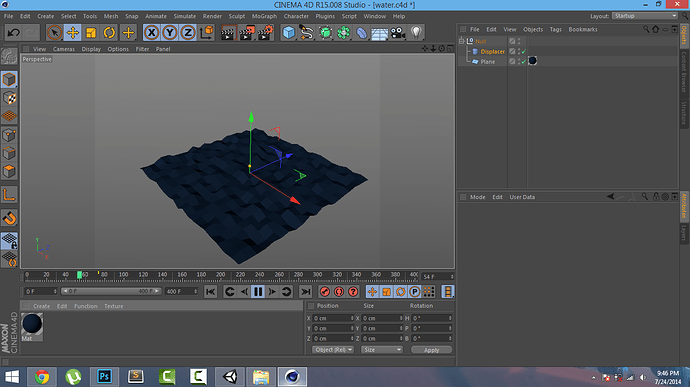Open the Simulate menu
The image size is (690, 387).
[184, 16]
